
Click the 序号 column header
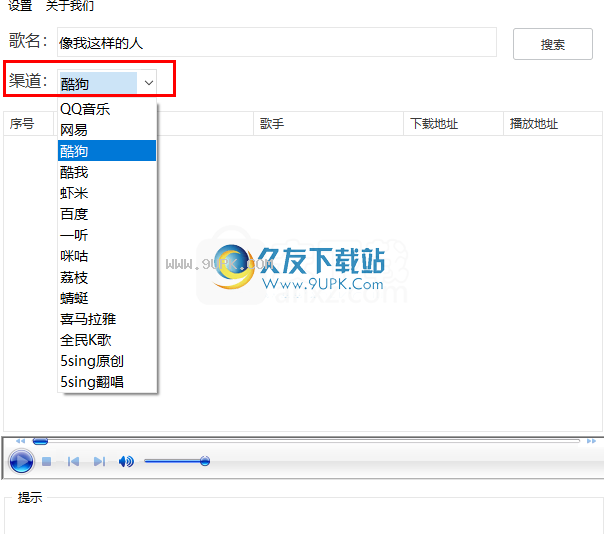click(29, 124)
